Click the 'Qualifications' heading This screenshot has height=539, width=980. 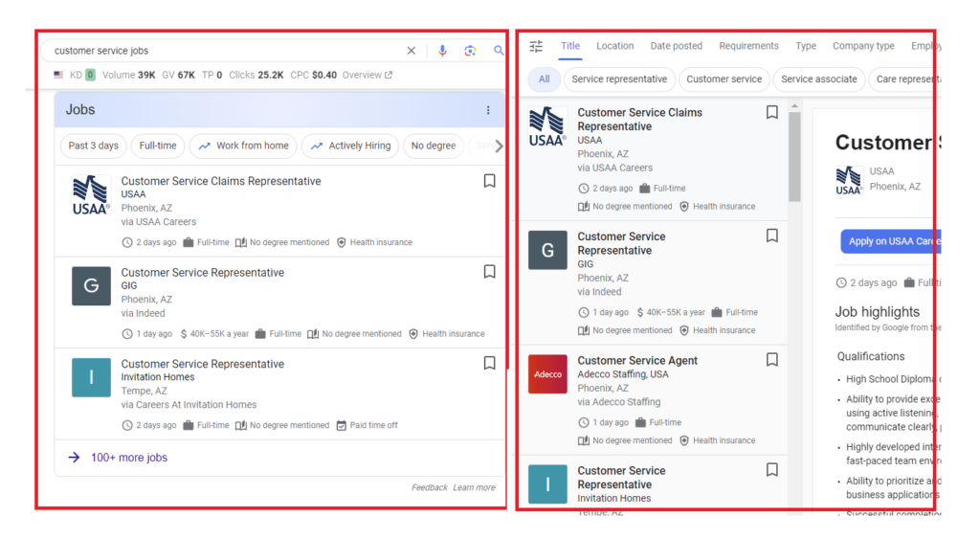[871, 356]
